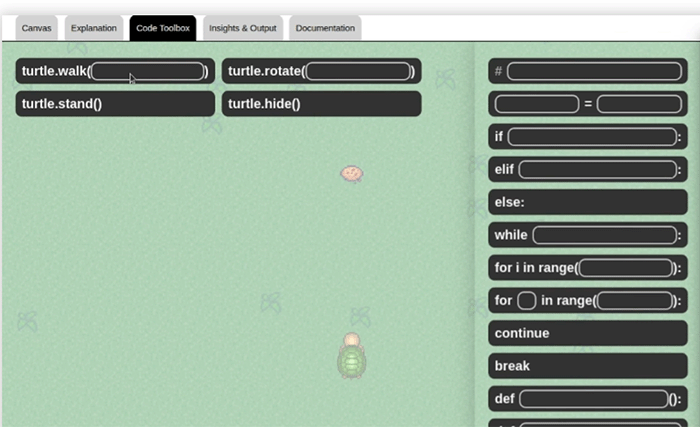Switch to the Canvas tab
700x427 pixels.
coord(37,28)
